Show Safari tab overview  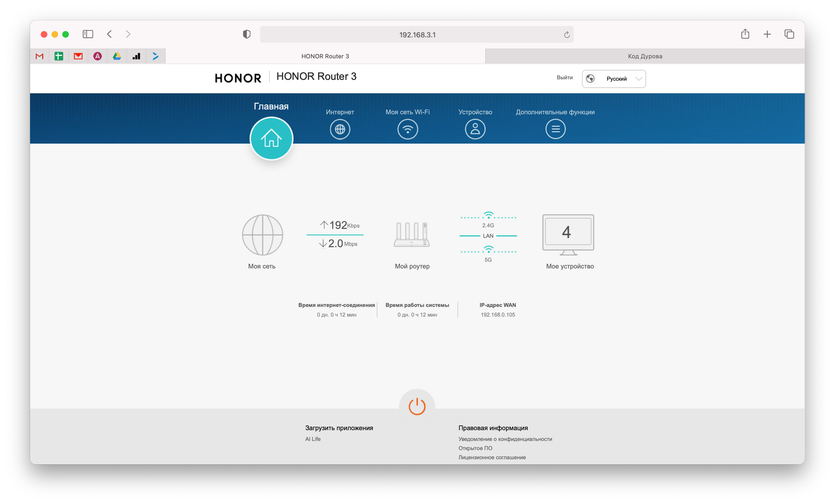789,34
